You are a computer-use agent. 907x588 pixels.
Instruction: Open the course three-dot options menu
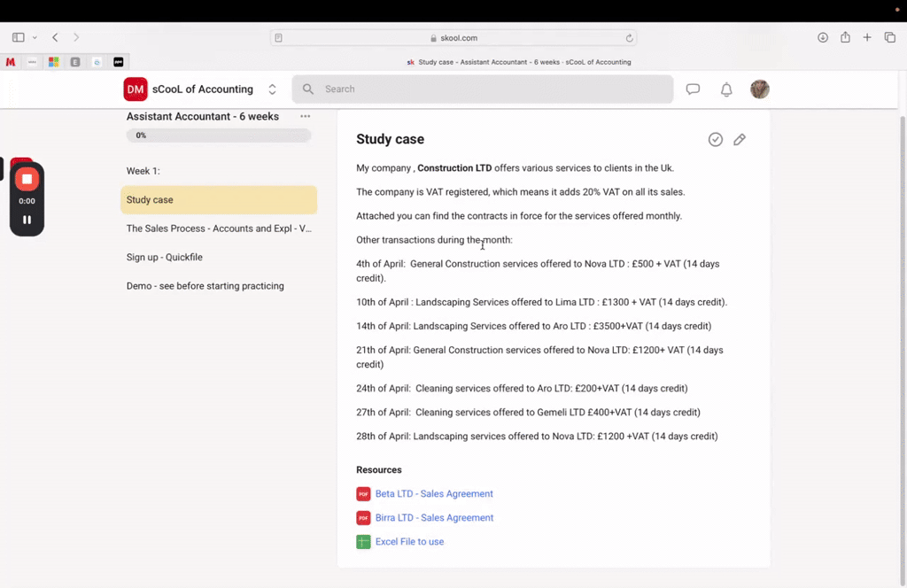(306, 116)
